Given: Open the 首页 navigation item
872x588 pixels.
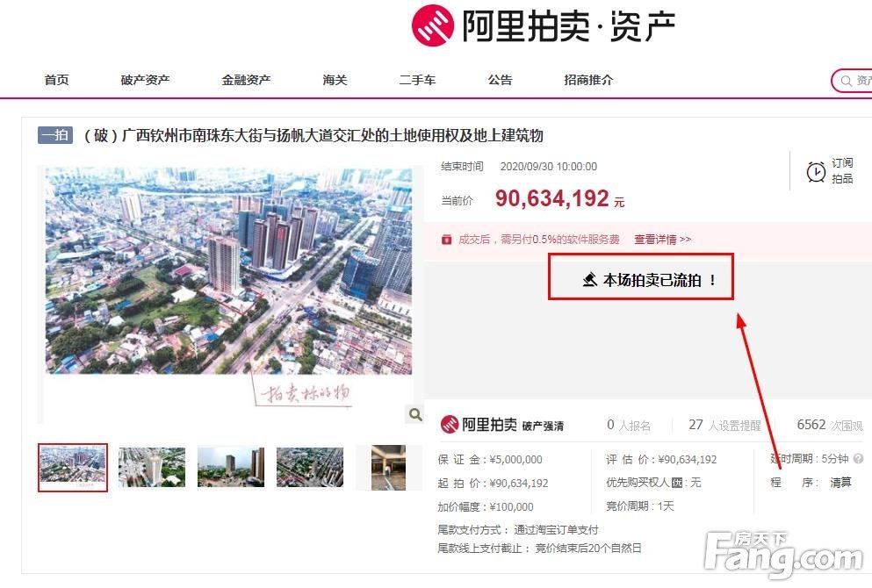Looking at the screenshot, I should [57, 80].
